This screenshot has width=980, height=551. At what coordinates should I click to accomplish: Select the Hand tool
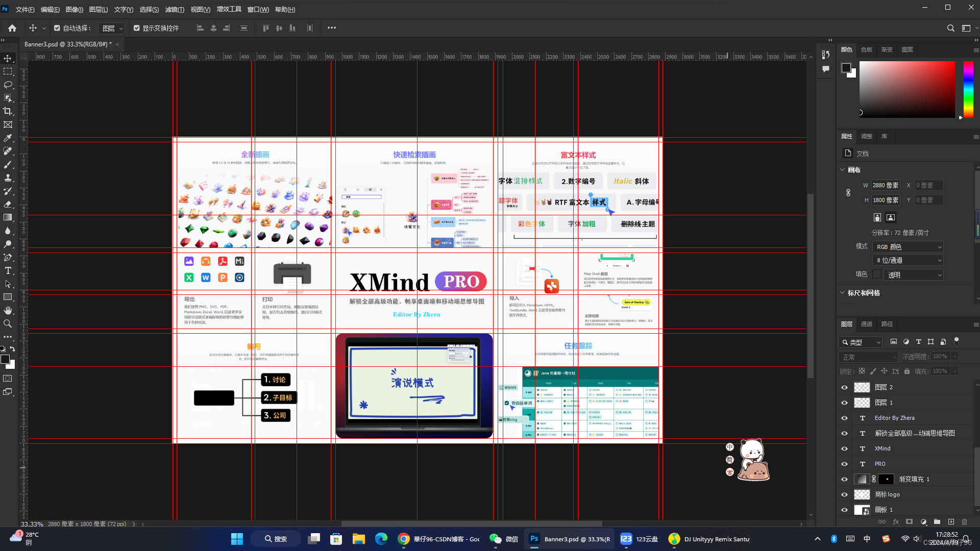(8, 310)
